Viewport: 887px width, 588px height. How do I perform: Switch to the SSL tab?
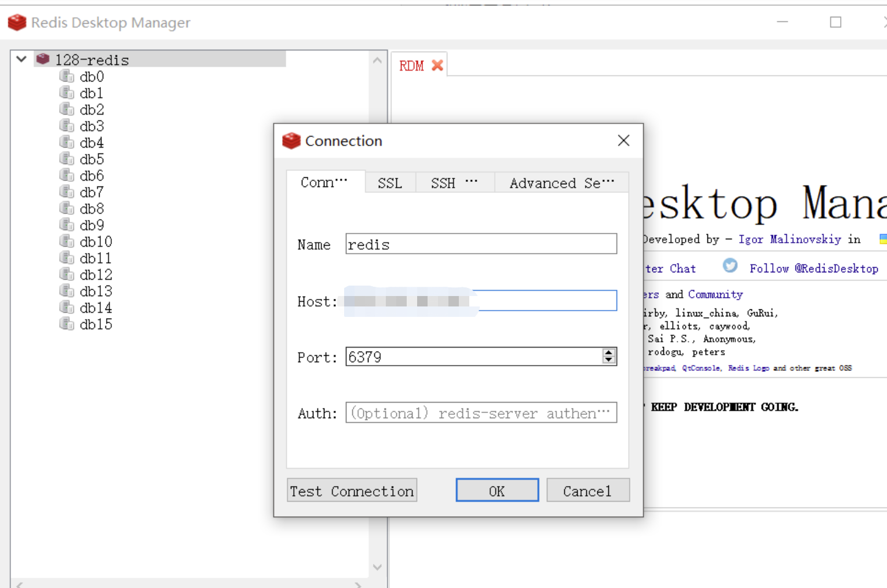click(390, 183)
